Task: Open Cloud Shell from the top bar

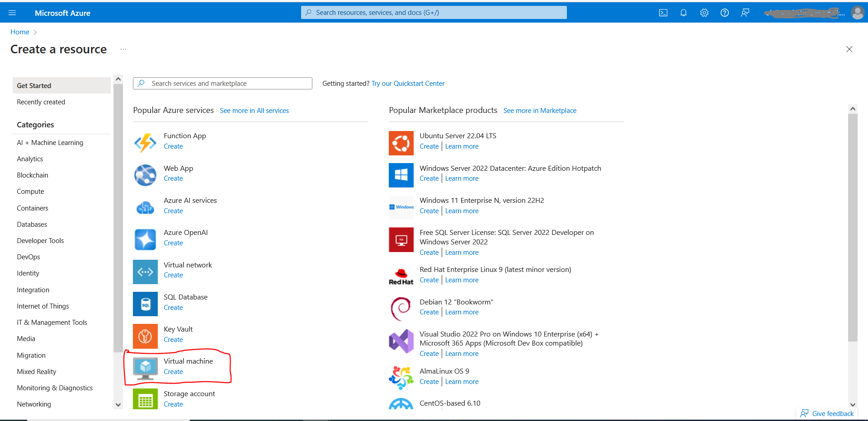Action: 663,13
